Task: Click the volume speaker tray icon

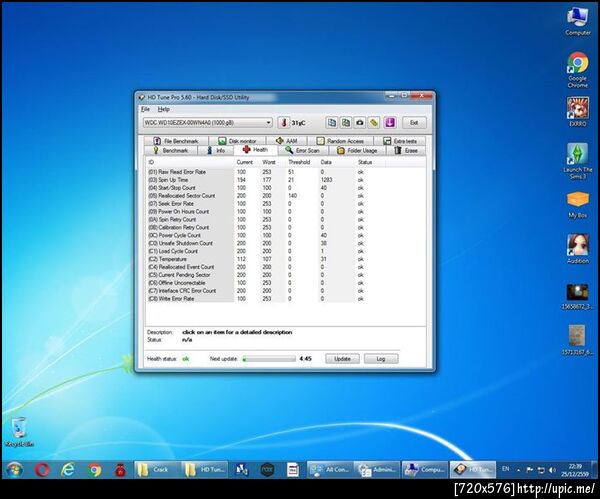Action: (x=552, y=470)
